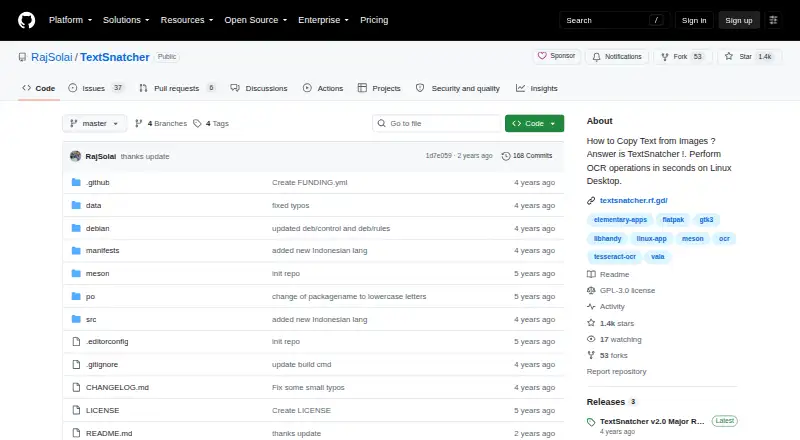Click RajSolai's avatar in commit row
This screenshot has width=800, height=440.
(x=76, y=156)
